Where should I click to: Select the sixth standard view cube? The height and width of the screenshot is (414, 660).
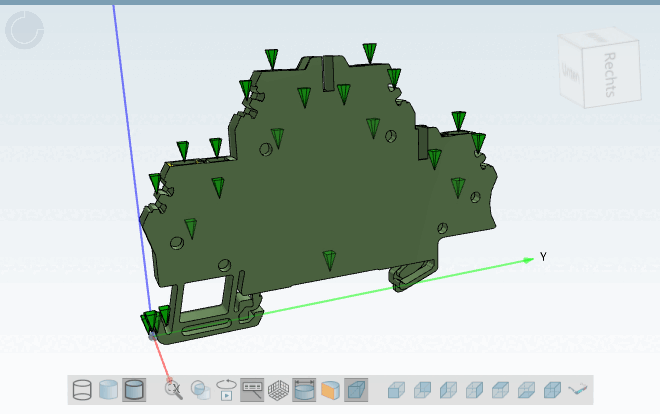pyautogui.click(x=527, y=390)
